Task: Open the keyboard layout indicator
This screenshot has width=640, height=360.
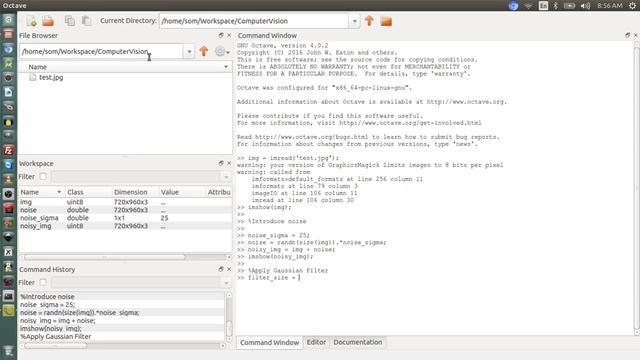Action: [543, 6]
